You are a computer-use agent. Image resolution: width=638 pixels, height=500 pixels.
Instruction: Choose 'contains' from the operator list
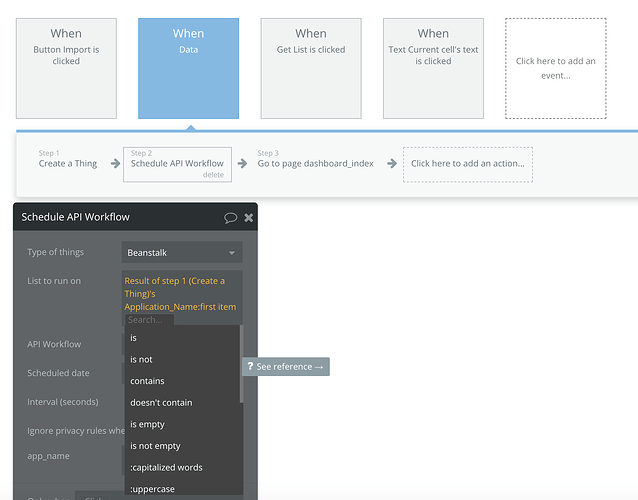pyautogui.click(x=182, y=381)
